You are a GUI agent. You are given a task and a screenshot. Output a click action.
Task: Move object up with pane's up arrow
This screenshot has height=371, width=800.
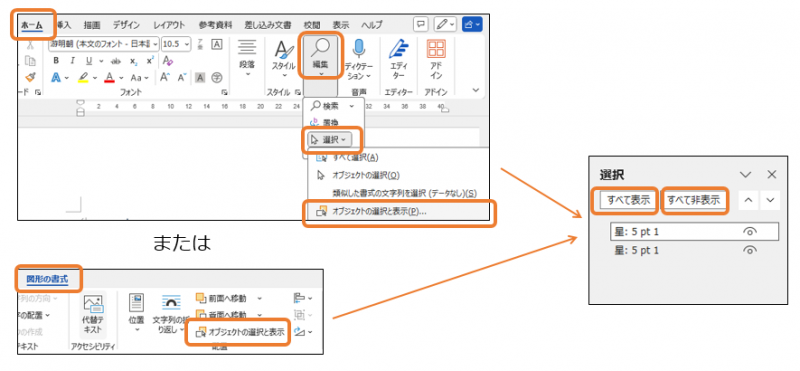pos(748,200)
